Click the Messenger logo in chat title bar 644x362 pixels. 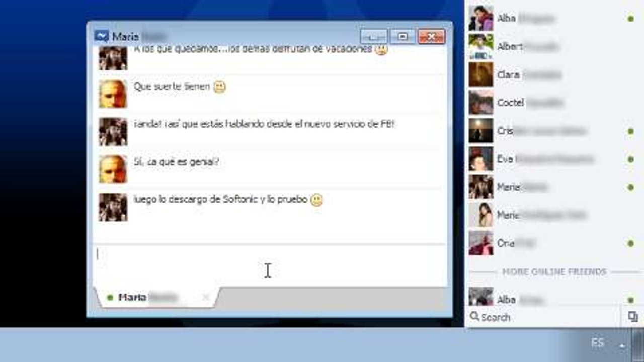(x=101, y=36)
